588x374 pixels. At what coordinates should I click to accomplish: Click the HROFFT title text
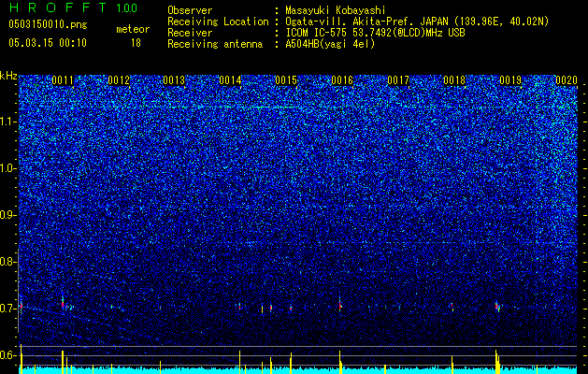click(x=58, y=7)
